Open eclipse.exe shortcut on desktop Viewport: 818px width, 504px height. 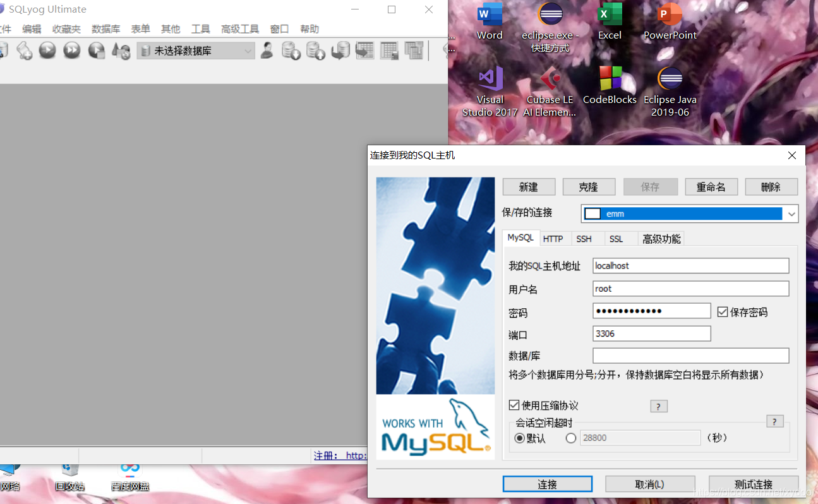pyautogui.click(x=550, y=28)
